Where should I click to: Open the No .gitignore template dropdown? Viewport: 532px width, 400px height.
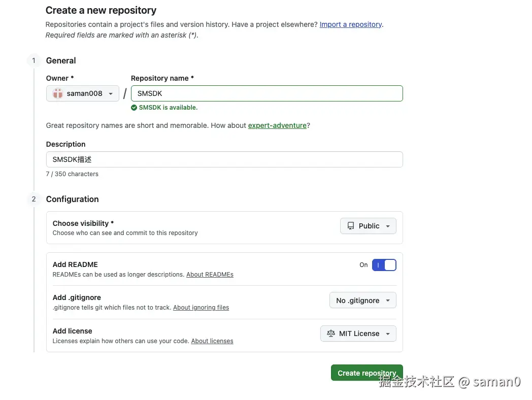point(362,301)
